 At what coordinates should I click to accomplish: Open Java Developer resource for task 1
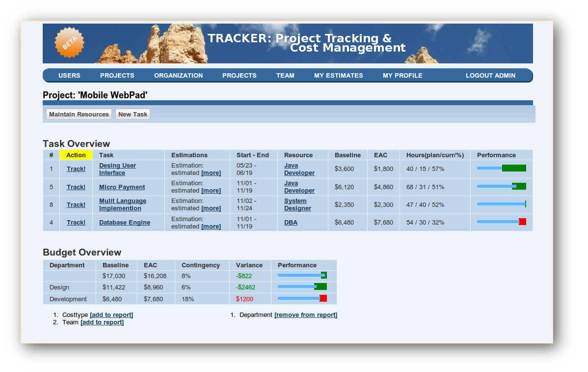click(x=299, y=169)
